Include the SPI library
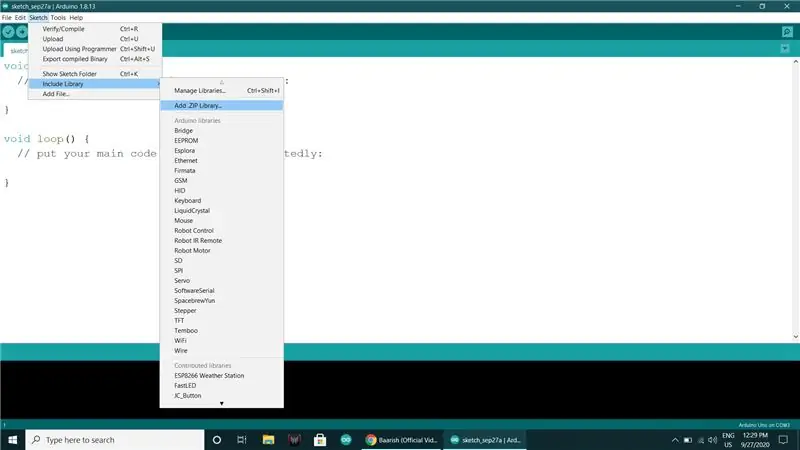 click(221, 271)
